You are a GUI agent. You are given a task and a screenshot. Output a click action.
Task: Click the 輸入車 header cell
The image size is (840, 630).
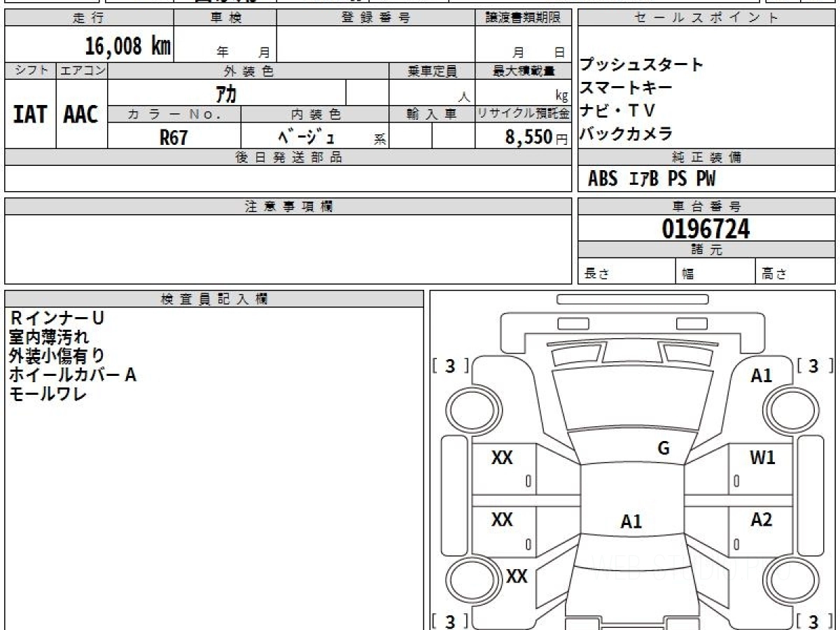coord(432,114)
